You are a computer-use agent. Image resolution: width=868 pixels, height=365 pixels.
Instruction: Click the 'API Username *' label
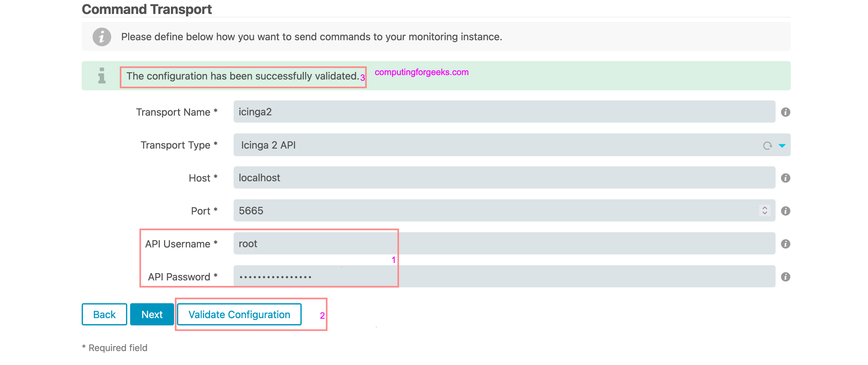click(181, 244)
